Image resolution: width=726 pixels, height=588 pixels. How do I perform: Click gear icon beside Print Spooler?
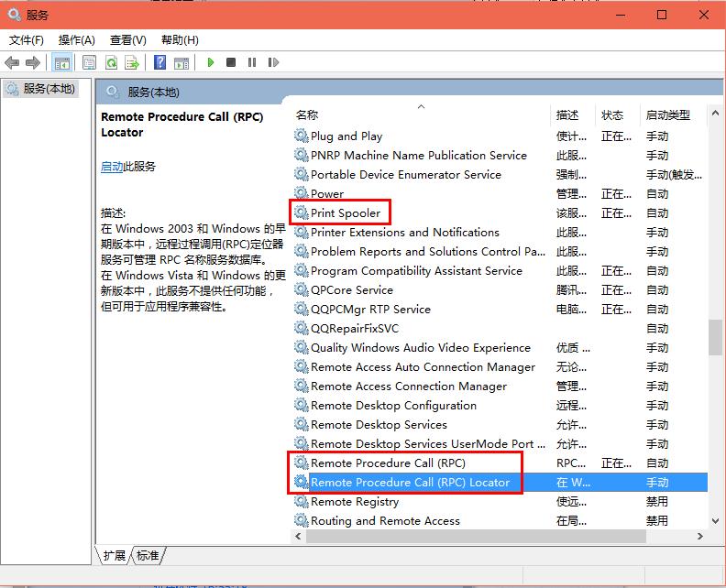tap(301, 212)
